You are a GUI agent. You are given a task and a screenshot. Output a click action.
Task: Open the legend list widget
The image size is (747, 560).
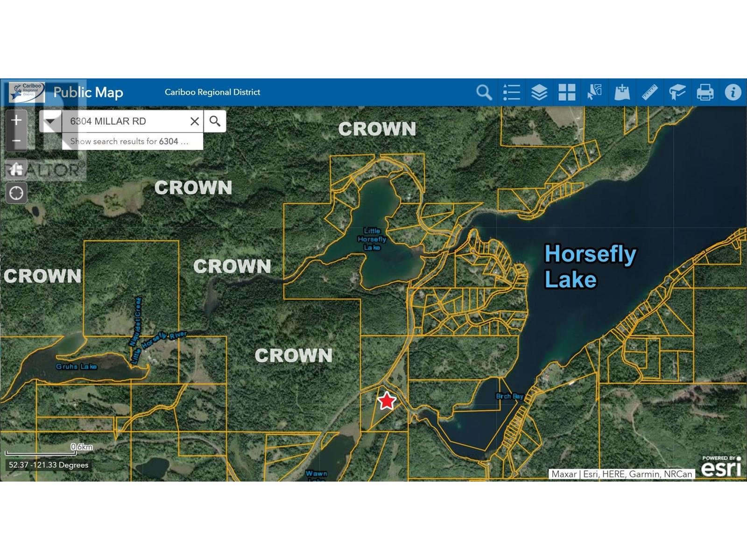(x=512, y=92)
